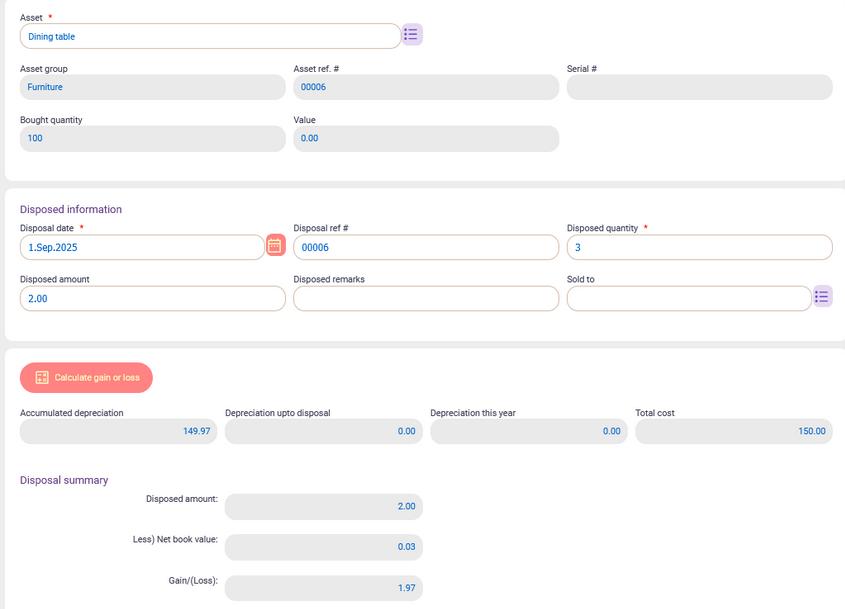Click the empty Serial # field

point(699,87)
